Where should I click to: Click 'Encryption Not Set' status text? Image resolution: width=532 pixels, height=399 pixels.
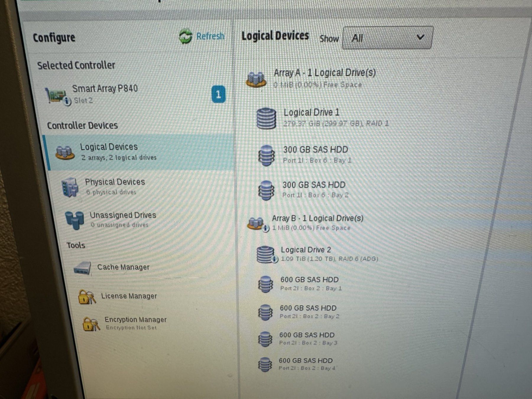(x=131, y=327)
